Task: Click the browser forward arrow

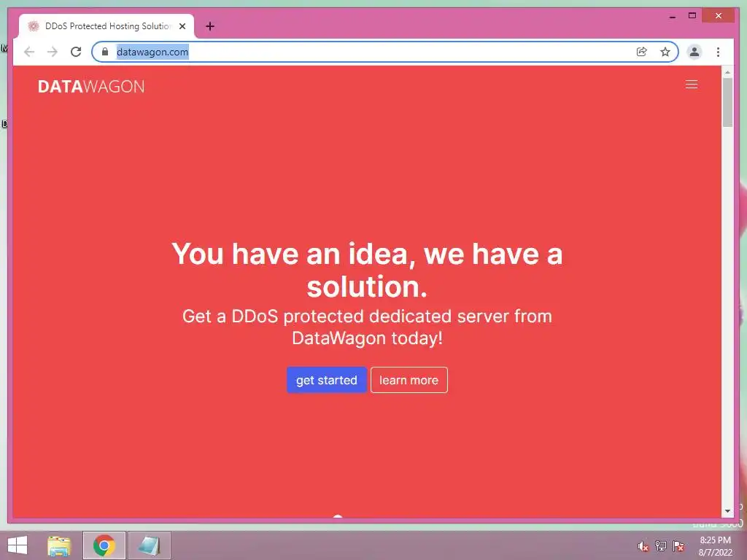Action: click(53, 52)
